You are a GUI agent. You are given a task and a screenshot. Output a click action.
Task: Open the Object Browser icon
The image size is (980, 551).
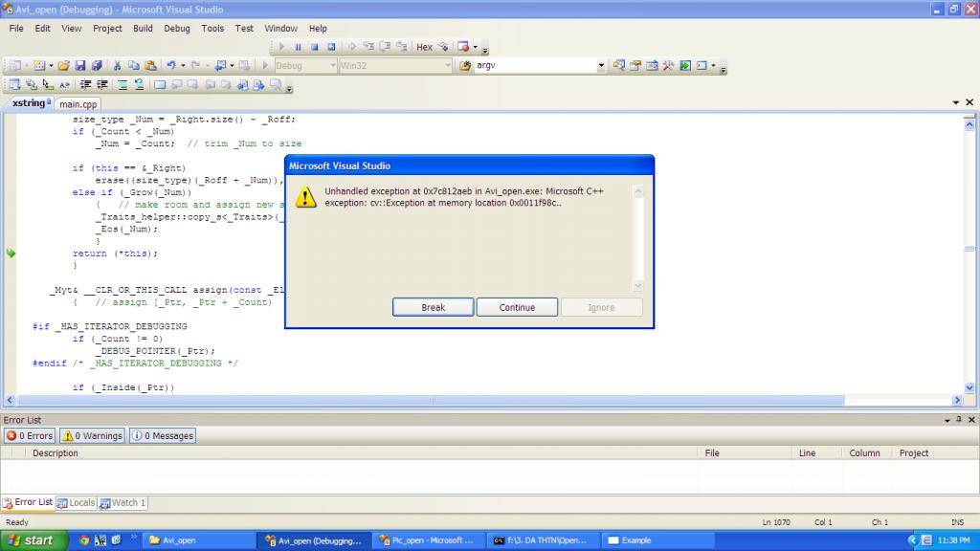click(x=652, y=66)
